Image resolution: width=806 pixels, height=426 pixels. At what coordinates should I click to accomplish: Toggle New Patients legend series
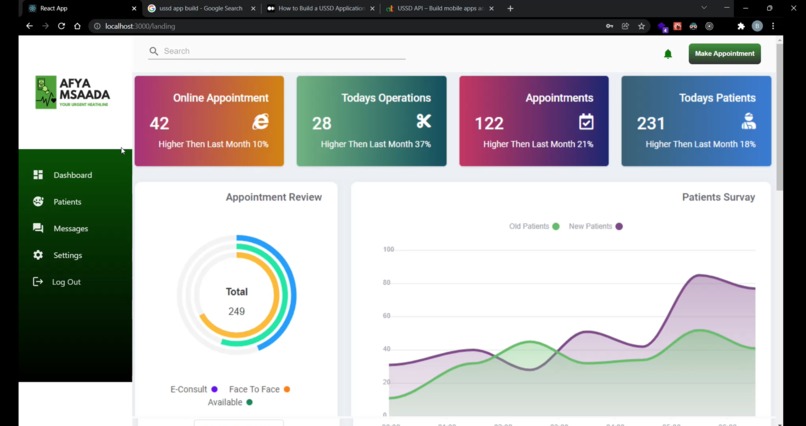pyautogui.click(x=595, y=226)
